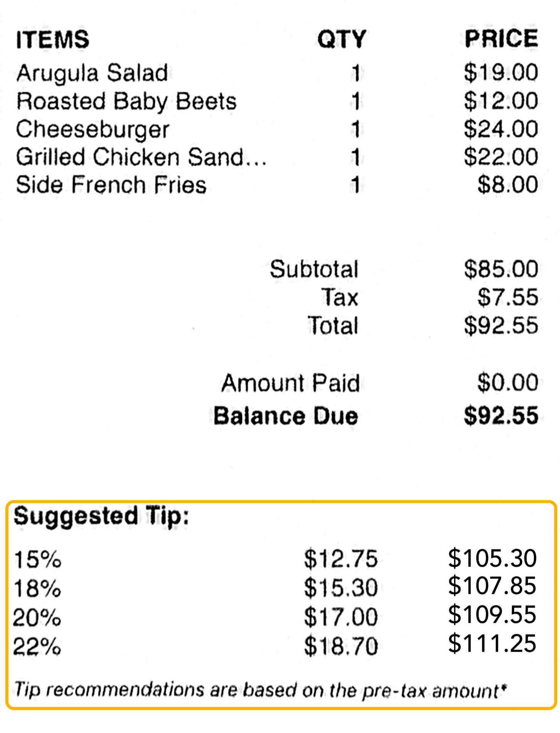The image size is (560, 733).
Task: Click the PRICE column header
Action: tap(501, 39)
